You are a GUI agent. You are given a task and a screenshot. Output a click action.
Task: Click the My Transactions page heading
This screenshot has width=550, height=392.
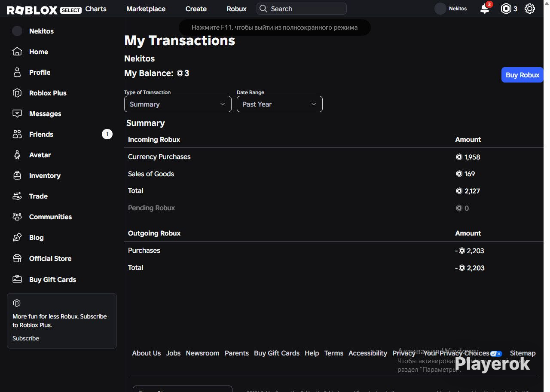click(x=180, y=40)
